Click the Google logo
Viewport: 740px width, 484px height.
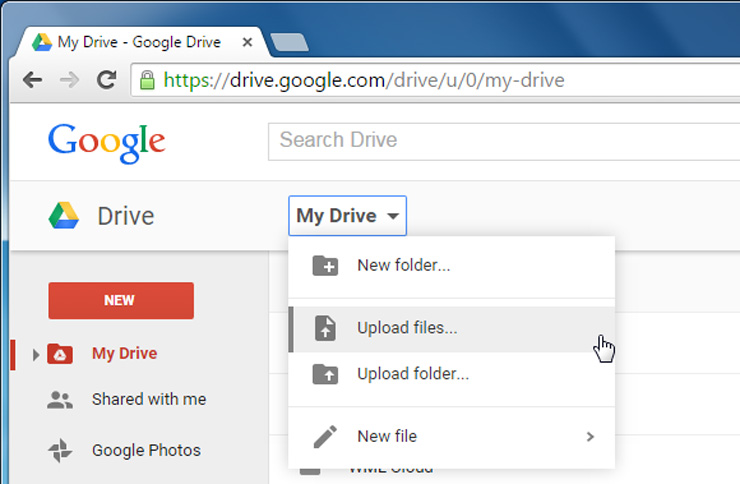[107, 143]
